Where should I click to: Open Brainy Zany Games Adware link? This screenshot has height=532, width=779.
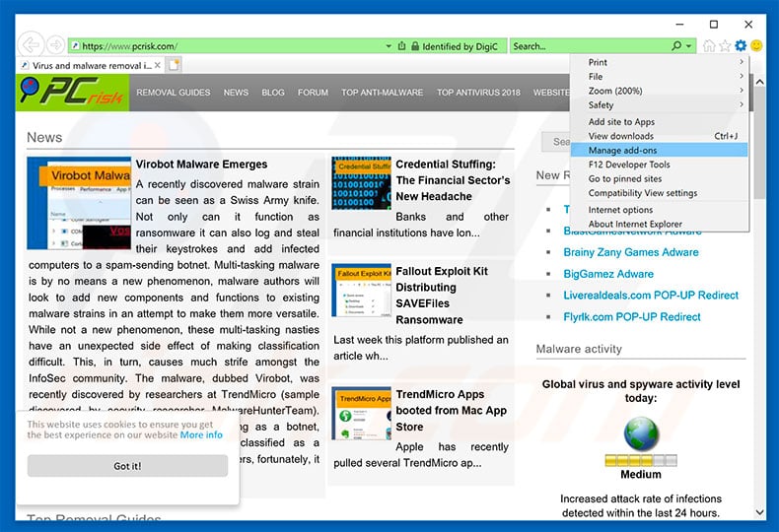(x=631, y=252)
